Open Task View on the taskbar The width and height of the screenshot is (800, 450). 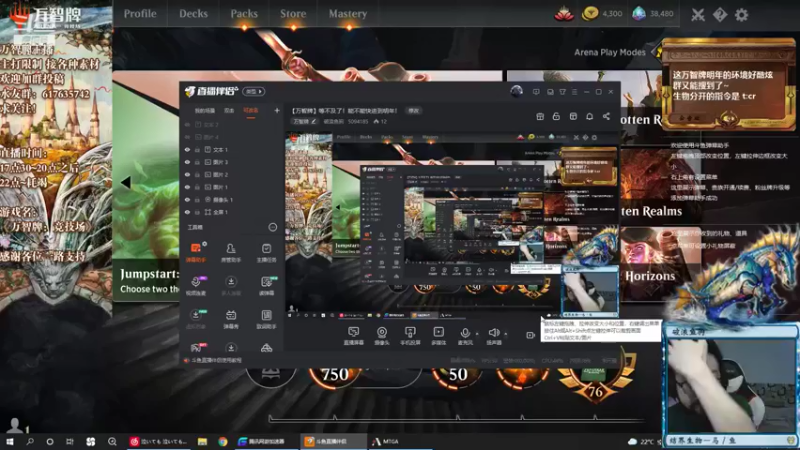coord(69,441)
